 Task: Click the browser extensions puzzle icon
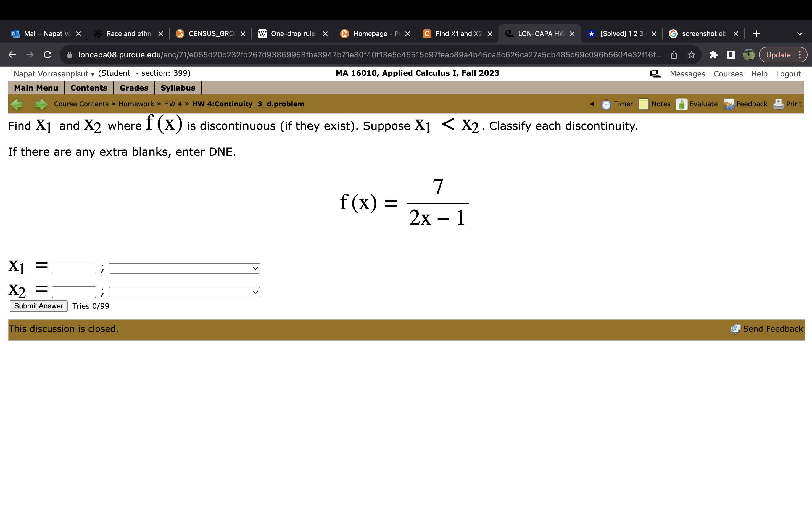point(714,55)
